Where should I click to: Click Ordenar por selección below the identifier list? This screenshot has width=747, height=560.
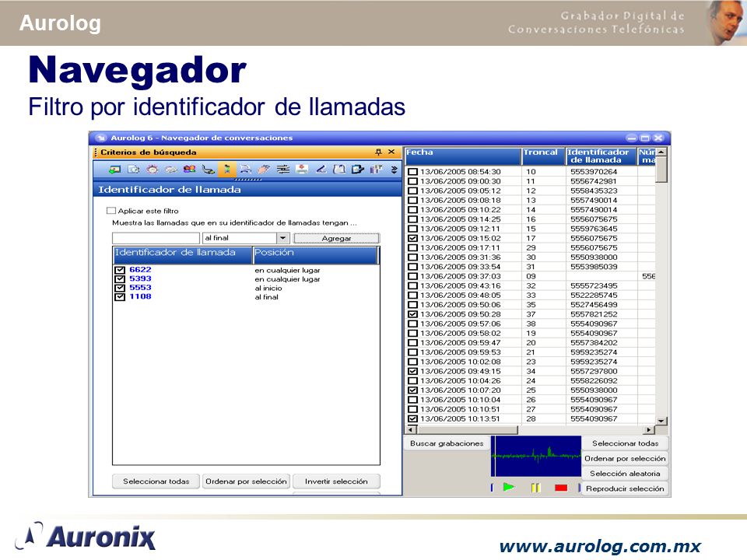click(246, 481)
